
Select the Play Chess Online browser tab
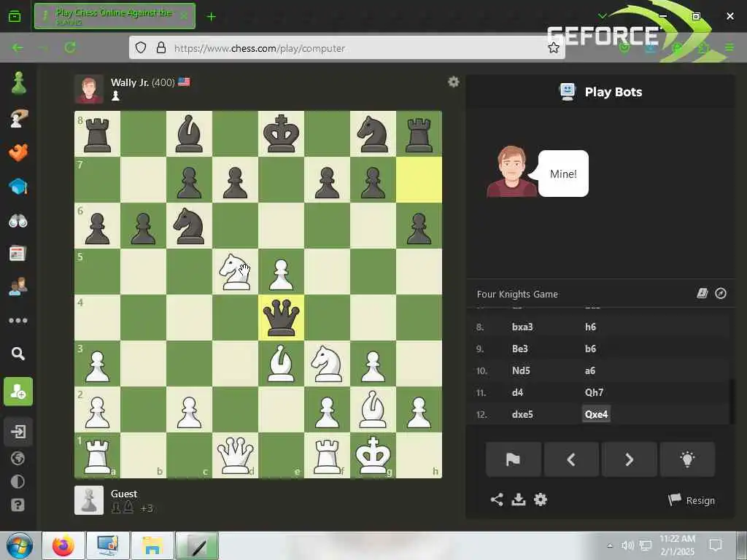(x=115, y=16)
